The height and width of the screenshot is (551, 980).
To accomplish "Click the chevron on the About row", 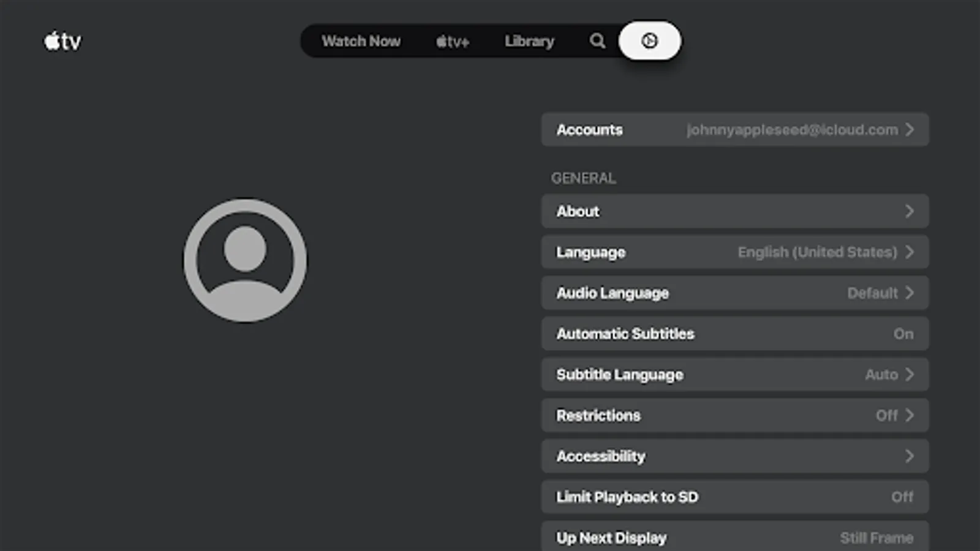I will point(910,211).
